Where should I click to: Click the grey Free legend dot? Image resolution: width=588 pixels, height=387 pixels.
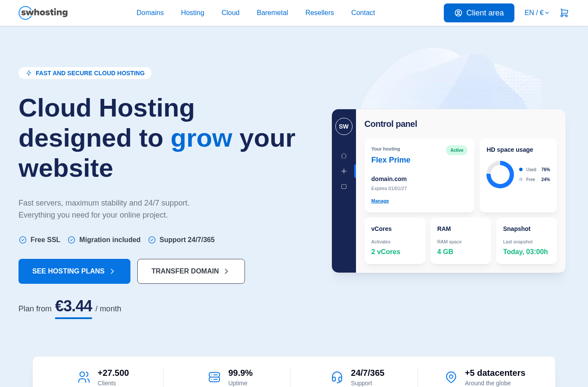[521, 179]
